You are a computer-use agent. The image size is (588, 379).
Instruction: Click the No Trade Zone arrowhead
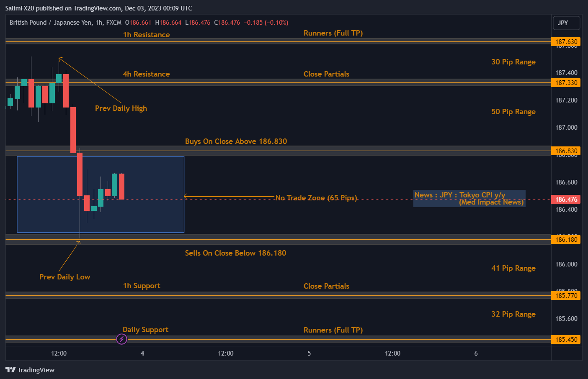(186, 196)
